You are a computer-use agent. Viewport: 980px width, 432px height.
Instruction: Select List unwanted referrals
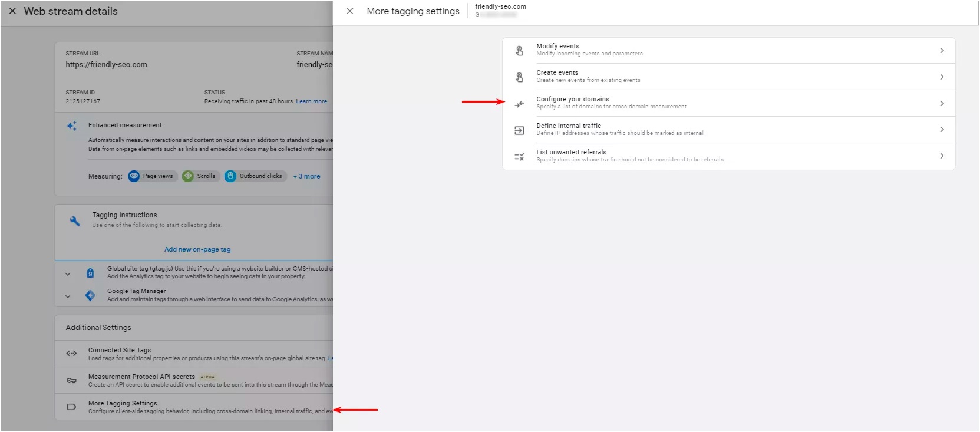pyautogui.click(x=728, y=157)
